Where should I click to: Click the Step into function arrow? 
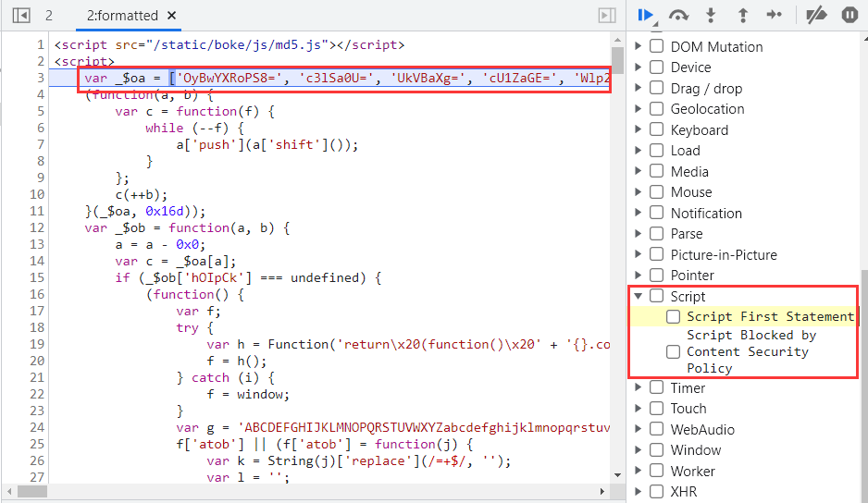click(x=711, y=15)
